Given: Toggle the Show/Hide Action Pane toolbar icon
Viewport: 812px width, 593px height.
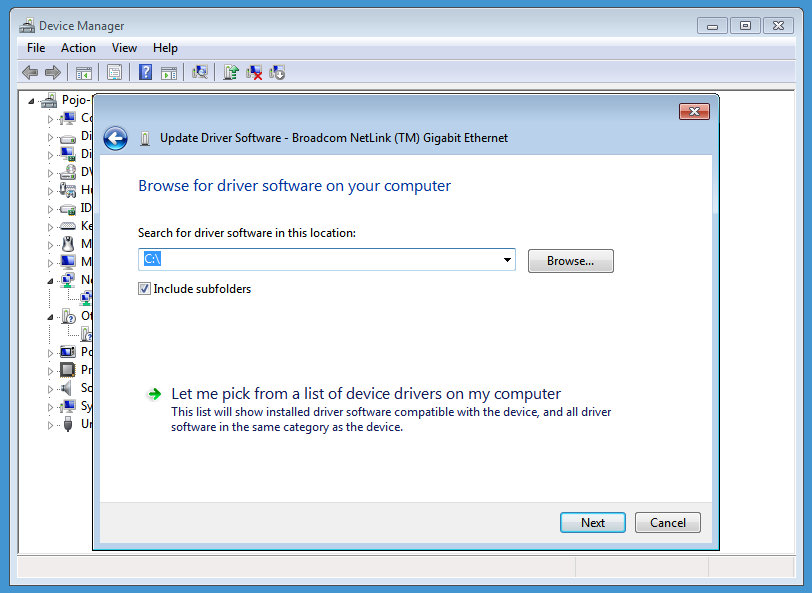Looking at the screenshot, I should point(169,73).
